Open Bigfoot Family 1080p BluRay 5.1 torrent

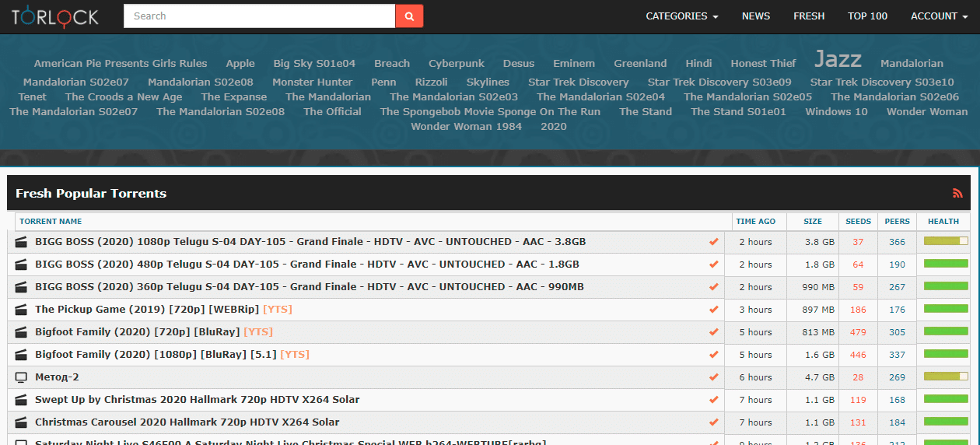click(172, 355)
